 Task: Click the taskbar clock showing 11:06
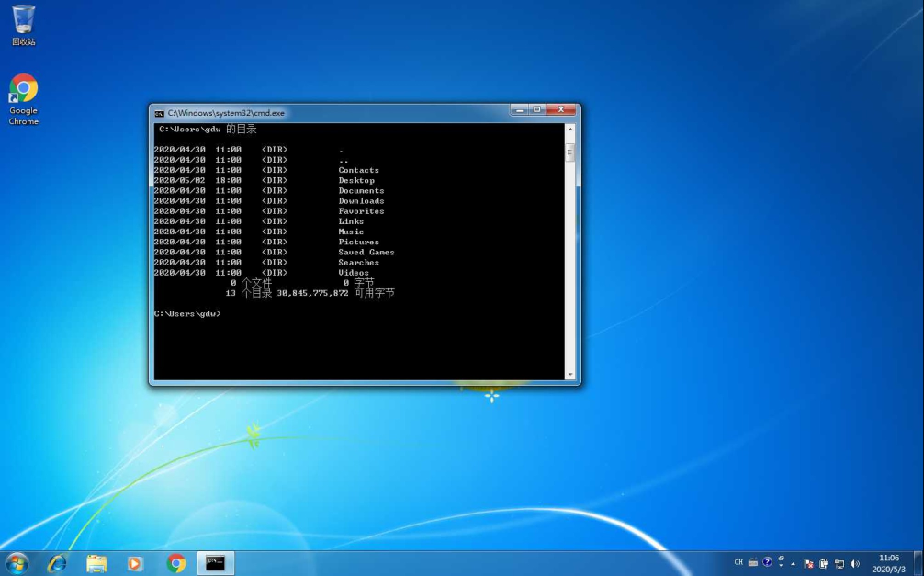(890, 557)
